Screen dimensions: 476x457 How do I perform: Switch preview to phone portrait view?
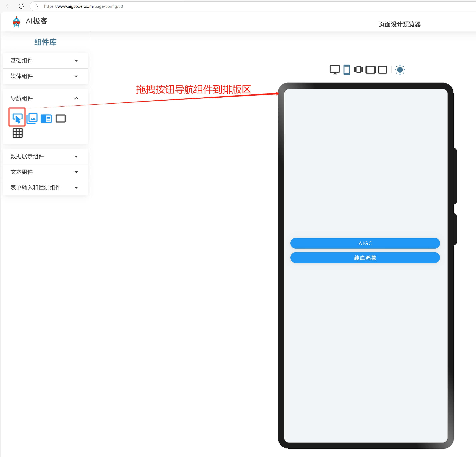tap(347, 70)
